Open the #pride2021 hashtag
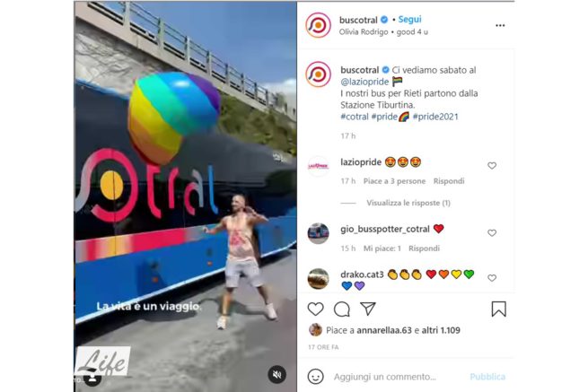Viewport: 588px width, 392px height. click(x=435, y=117)
